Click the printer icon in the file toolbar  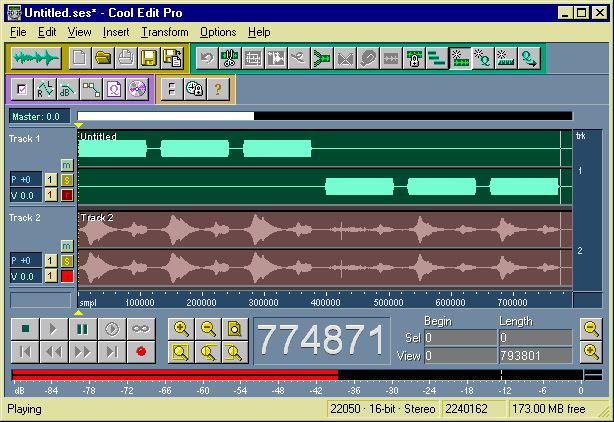point(126,58)
